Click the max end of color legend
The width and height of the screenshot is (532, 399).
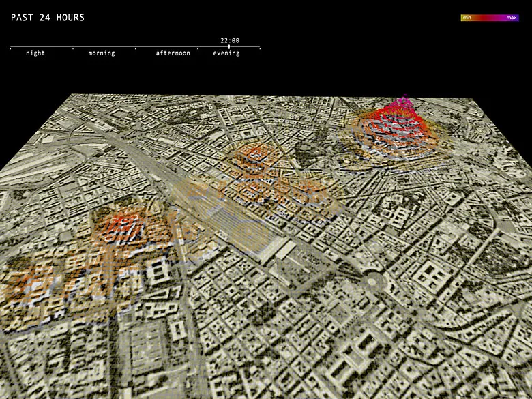pyautogui.click(x=511, y=18)
